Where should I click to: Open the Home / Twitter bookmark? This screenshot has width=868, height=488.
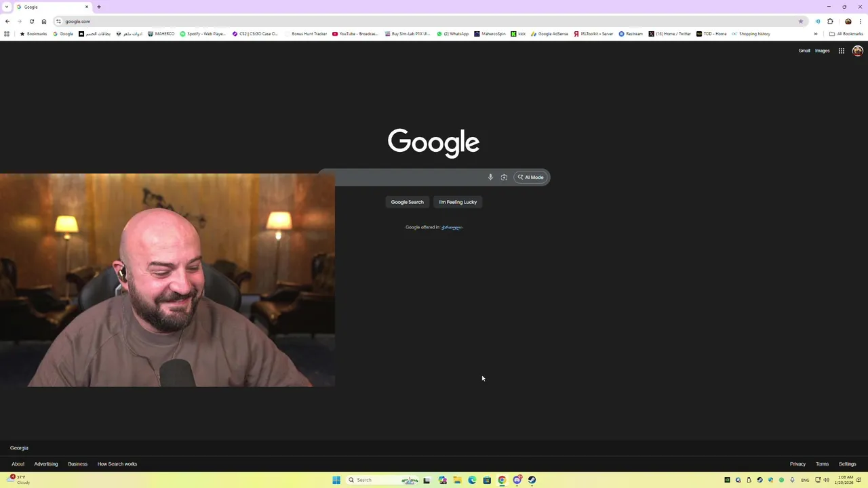(x=670, y=34)
